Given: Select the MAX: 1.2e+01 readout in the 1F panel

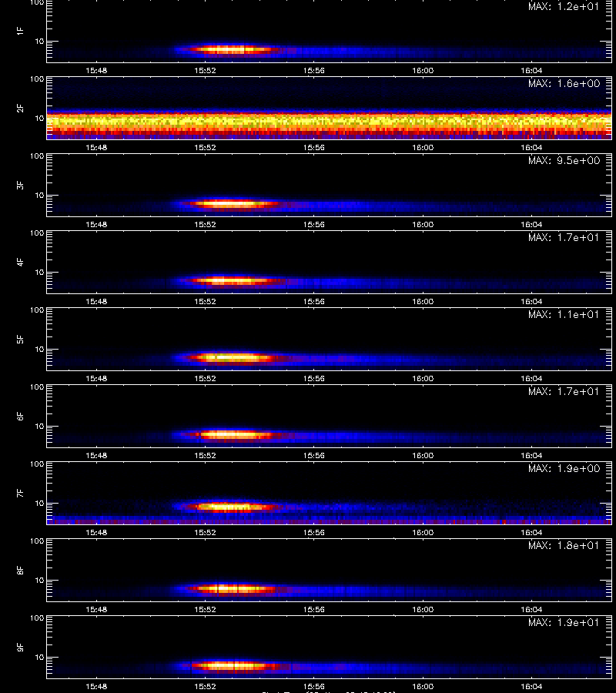Looking at the screenshot, I should [x=564, y=7].
